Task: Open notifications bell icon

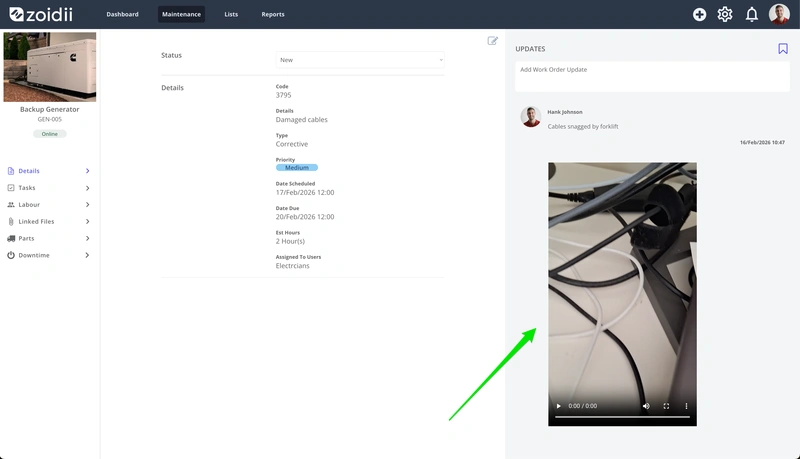Action: click(x=752, y=14)
